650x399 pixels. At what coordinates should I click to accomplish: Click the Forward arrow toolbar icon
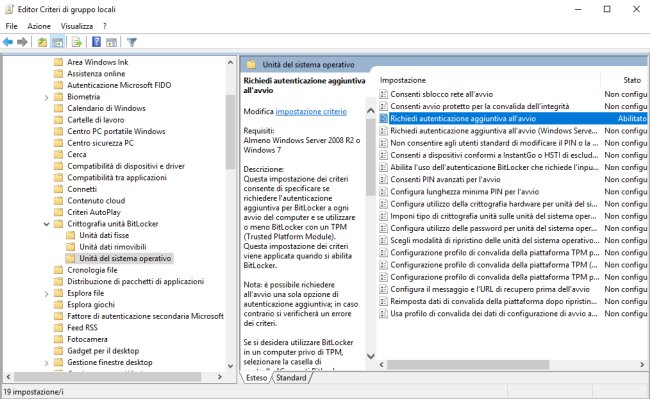point(22,42)
